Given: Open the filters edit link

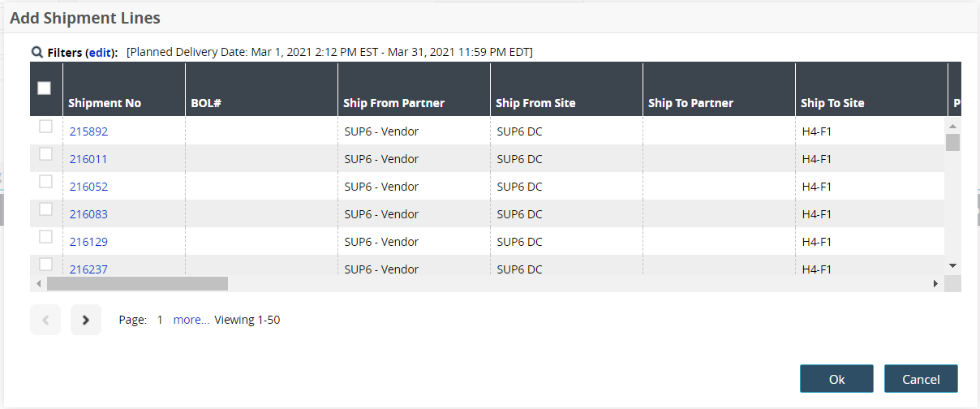Looking at the screenshot, I should (x=99, y=53).
